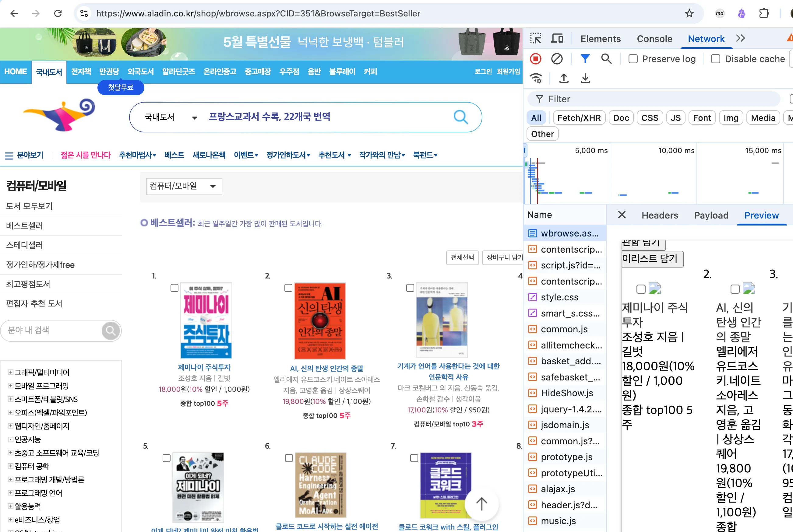Open the 분야보기 hamburger menu icon
This screenshot has width=793, height=532.
[9, 156]
